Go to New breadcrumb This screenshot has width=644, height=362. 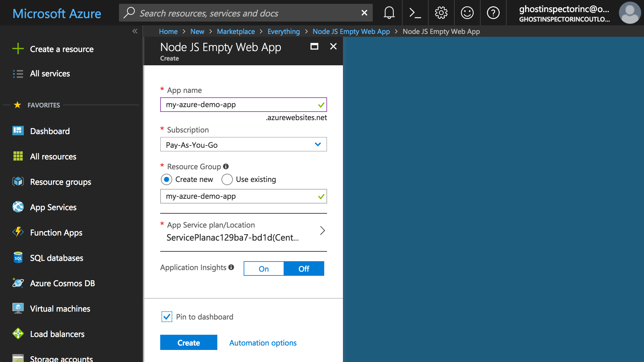coord(197,31)
